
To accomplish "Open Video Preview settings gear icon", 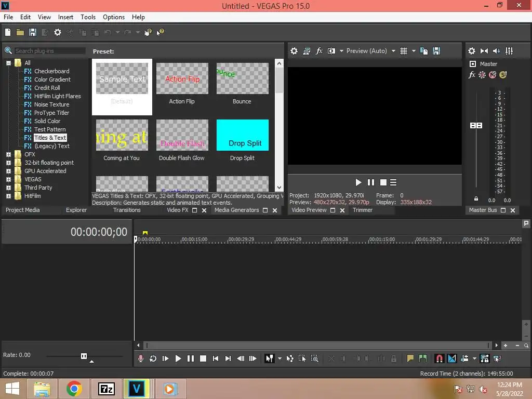I will pos(294,51).
